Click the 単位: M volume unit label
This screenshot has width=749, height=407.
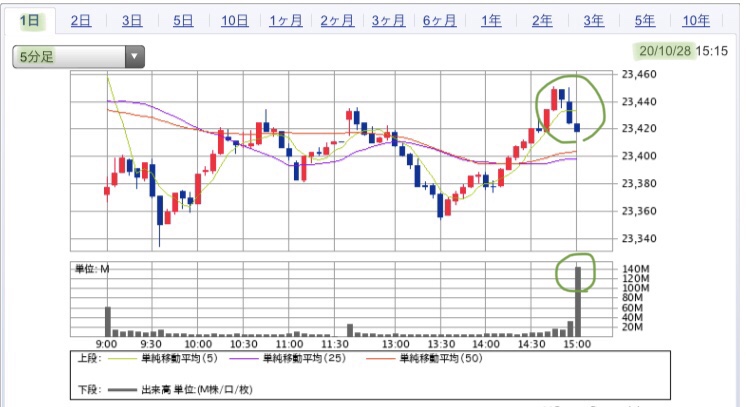coord(92,269)
